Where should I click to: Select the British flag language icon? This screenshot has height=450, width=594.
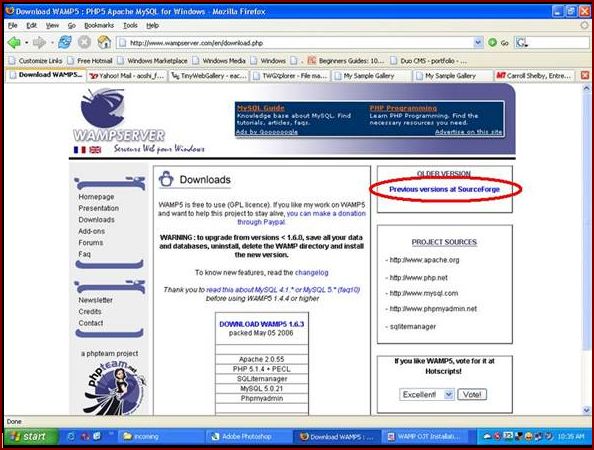pyautogui.click(x=95, y=150)
